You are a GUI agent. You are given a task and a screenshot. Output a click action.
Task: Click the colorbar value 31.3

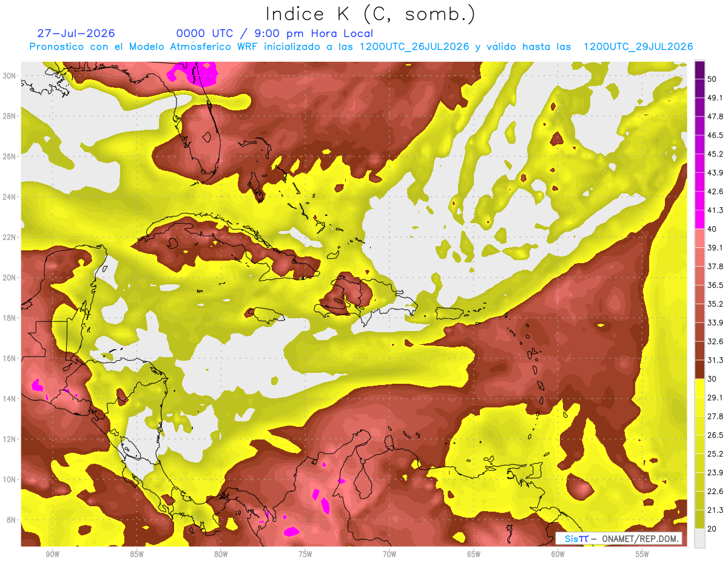715,360
